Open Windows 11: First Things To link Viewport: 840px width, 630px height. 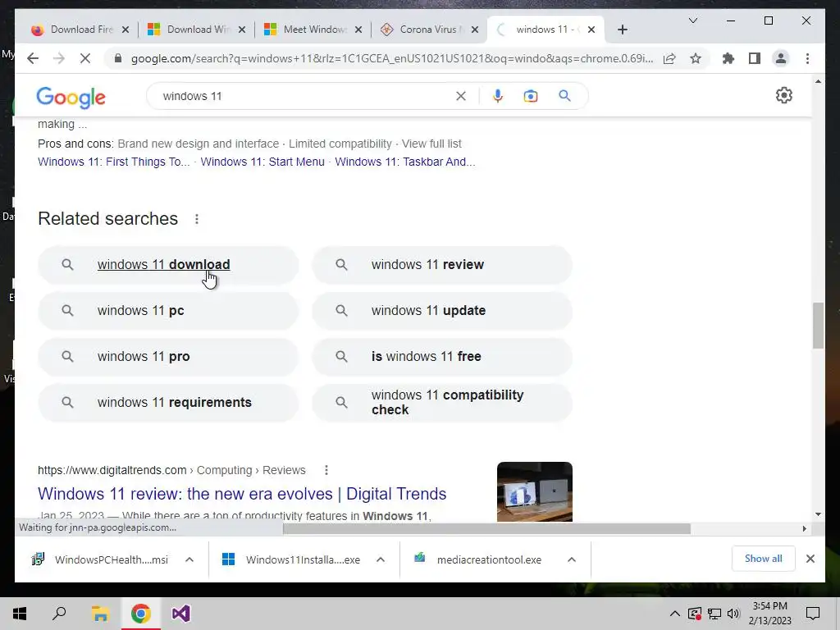click(113, 162)
